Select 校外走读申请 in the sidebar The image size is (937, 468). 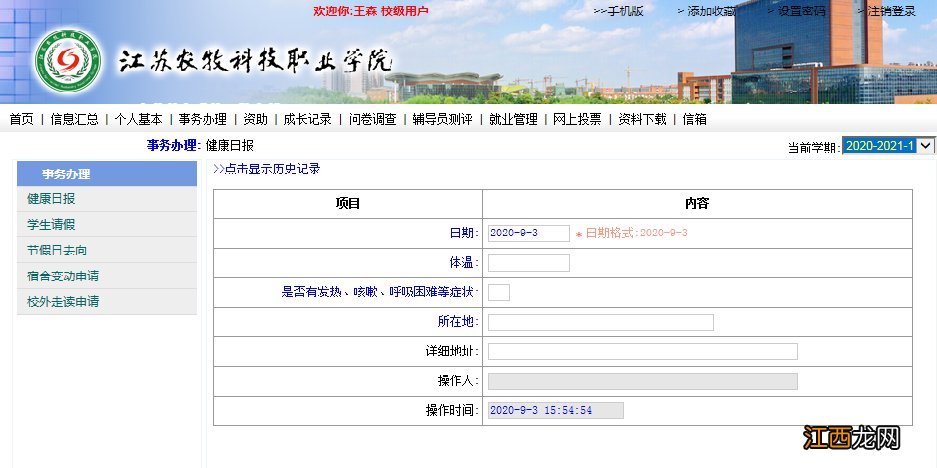(107, 301)
